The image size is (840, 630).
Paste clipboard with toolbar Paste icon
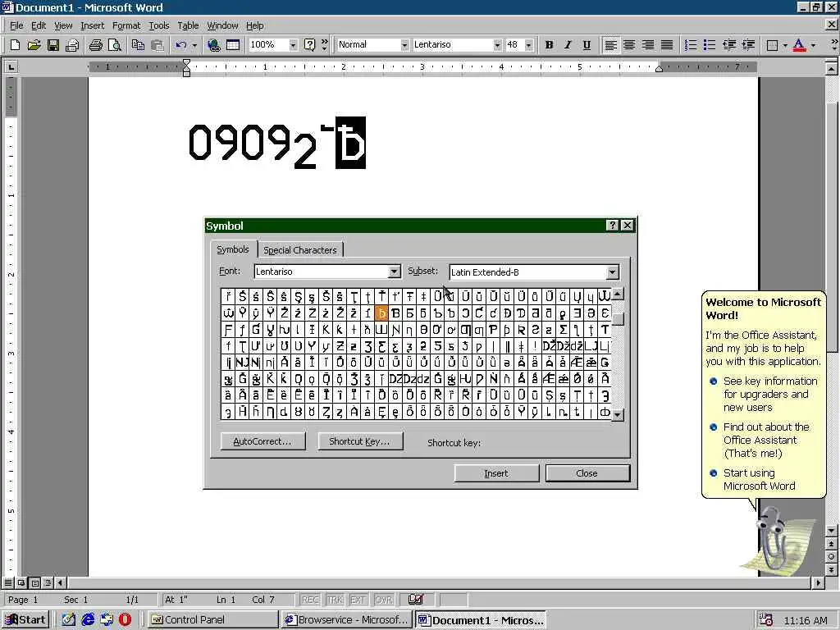157,45
